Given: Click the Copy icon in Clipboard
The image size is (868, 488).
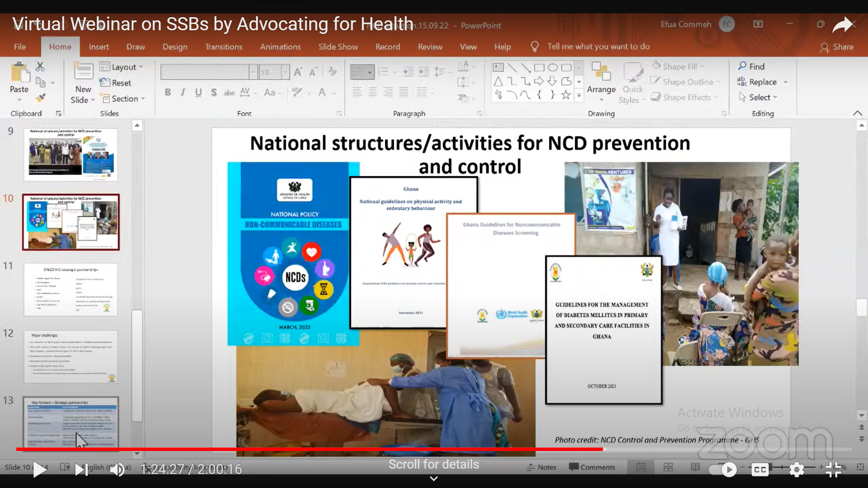Looking at the screenshot, I should pos(41,83).
